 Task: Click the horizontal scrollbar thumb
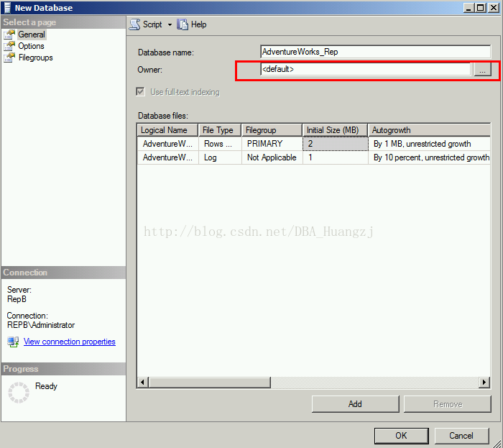pos(210,383)
